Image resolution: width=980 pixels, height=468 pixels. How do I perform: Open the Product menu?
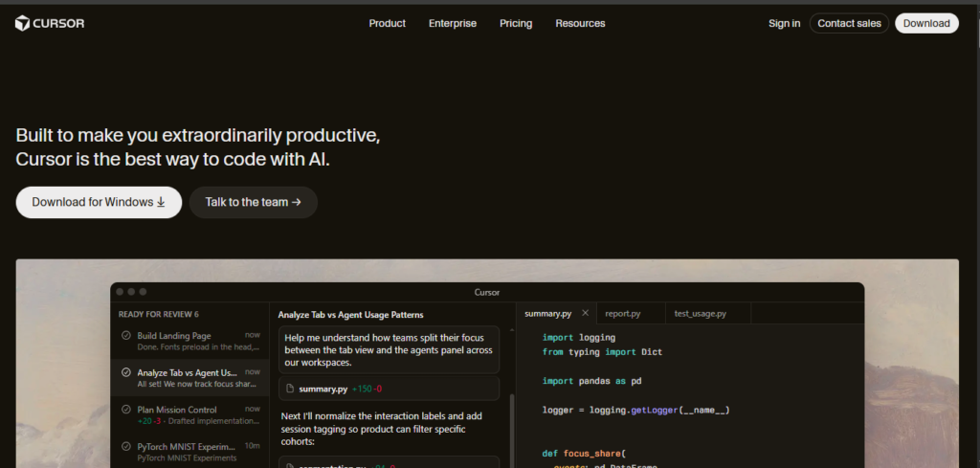(387, 23)
